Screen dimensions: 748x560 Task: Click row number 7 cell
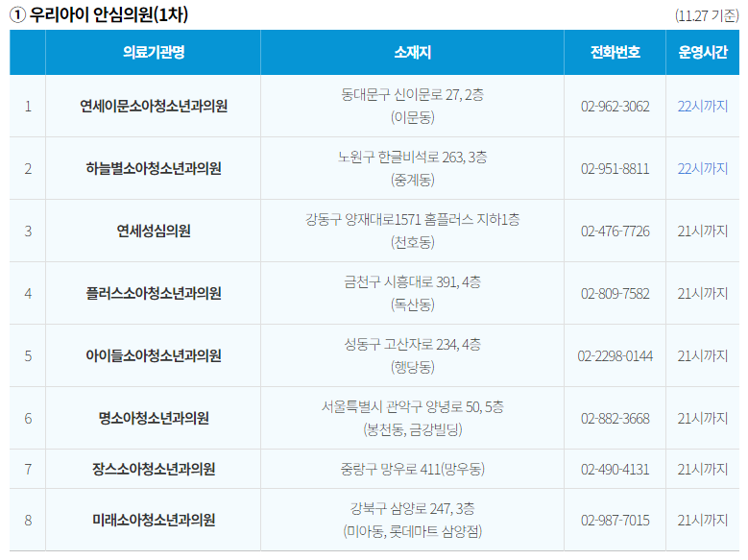pyautogui.click(x=28, y=469)
